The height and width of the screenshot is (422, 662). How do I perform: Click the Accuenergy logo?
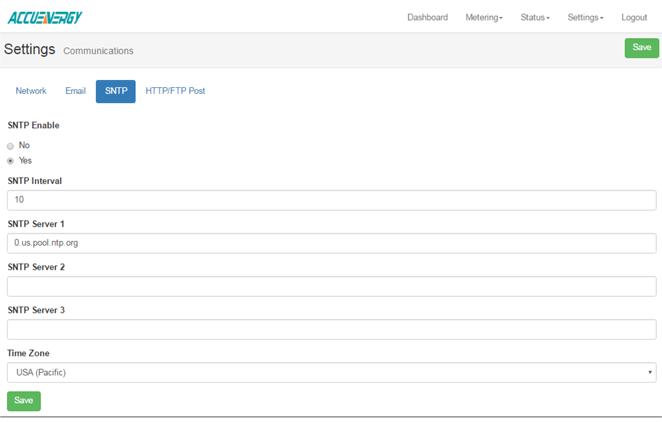tap(43, 17)
